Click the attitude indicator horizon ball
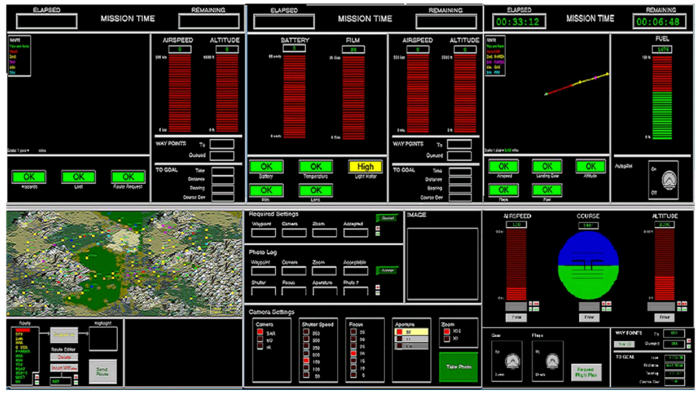 [588, 265]
